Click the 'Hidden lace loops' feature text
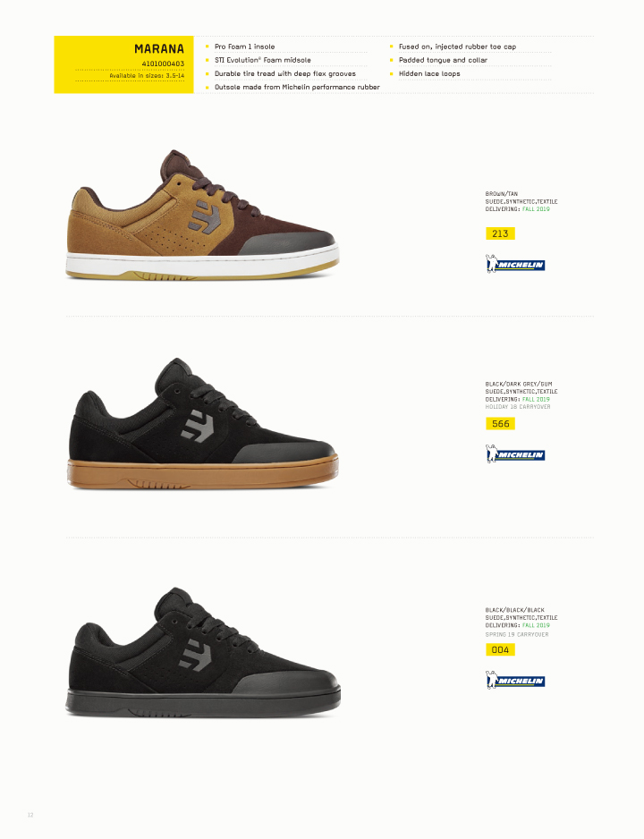644x839 pixels. 429,73
